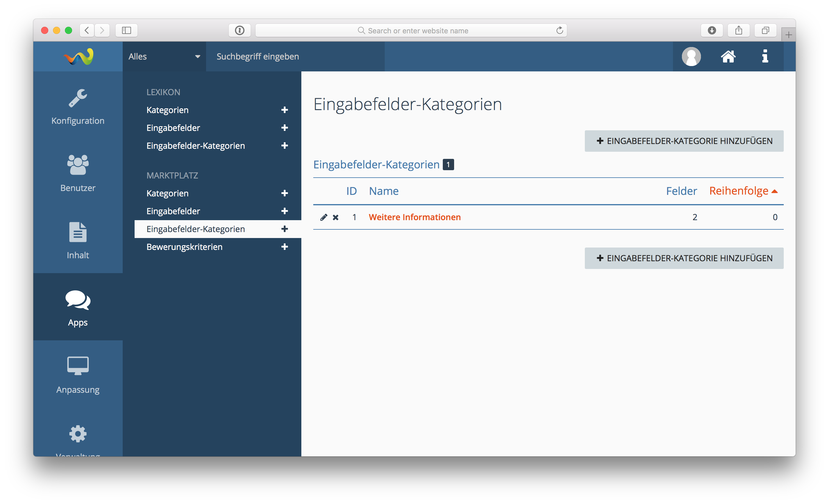Open Konfiguration wrench section
This screenshot has width=829, height=504.
coord(78,106)
